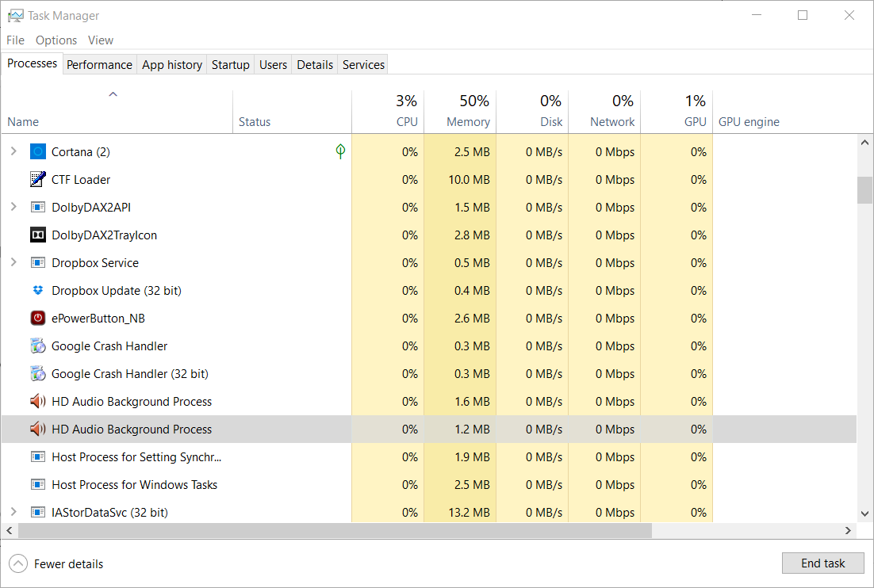Click the Cortana process icon

coord(38,151)
